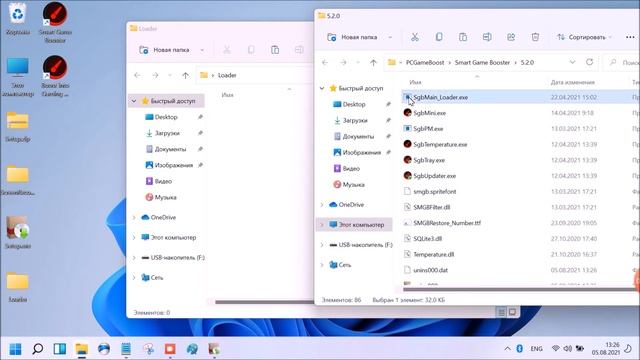The height and width of the screenshot is (360, 640).
Task: Click horizontal scrollbar in Loader window
Action: tap(264, 302)
